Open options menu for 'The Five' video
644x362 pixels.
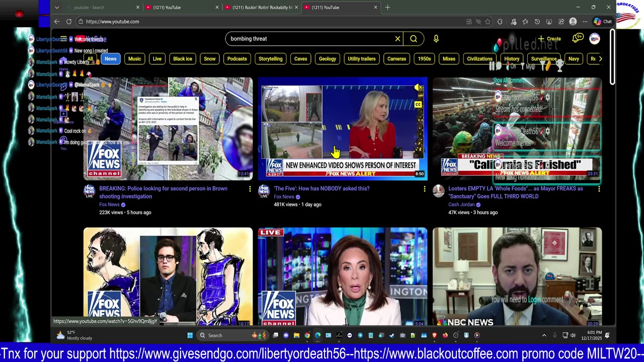click(x=424, y=189)
